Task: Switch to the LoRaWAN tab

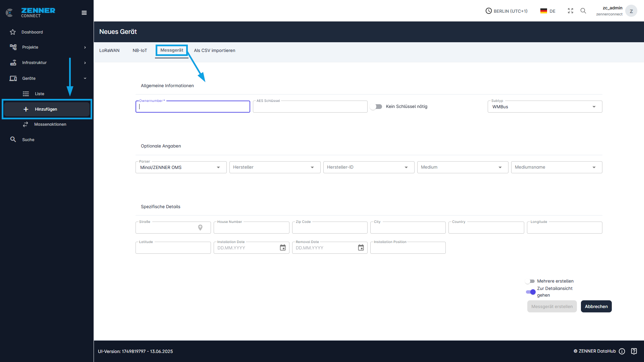Action: point(109,51)
